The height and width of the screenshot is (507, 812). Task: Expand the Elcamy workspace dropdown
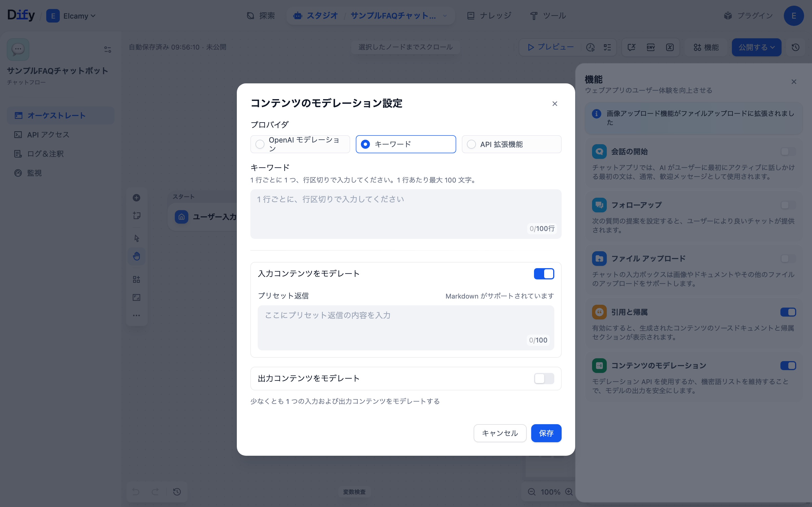pyautogui.click(x=79, y=16)
